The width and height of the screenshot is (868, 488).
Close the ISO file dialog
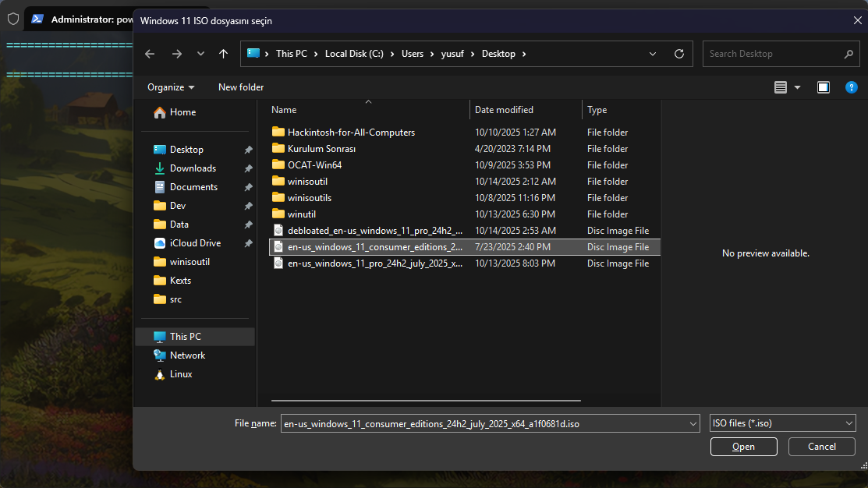pos(858,20)
